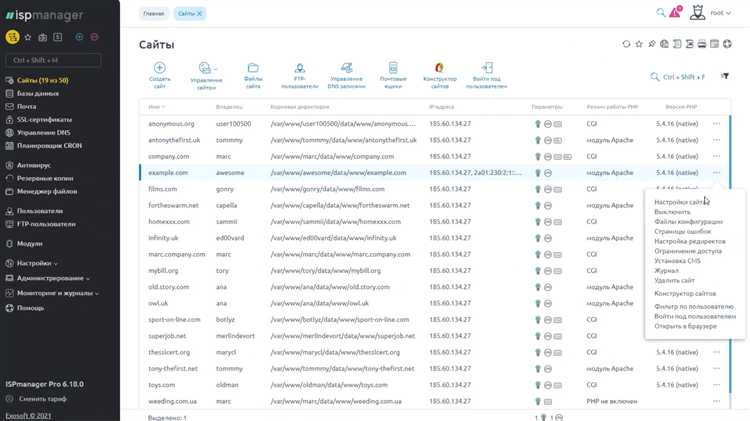This screenshot has width=750, height=421.
Task: Open Почта in sidebar
Action: coord(26,106)
